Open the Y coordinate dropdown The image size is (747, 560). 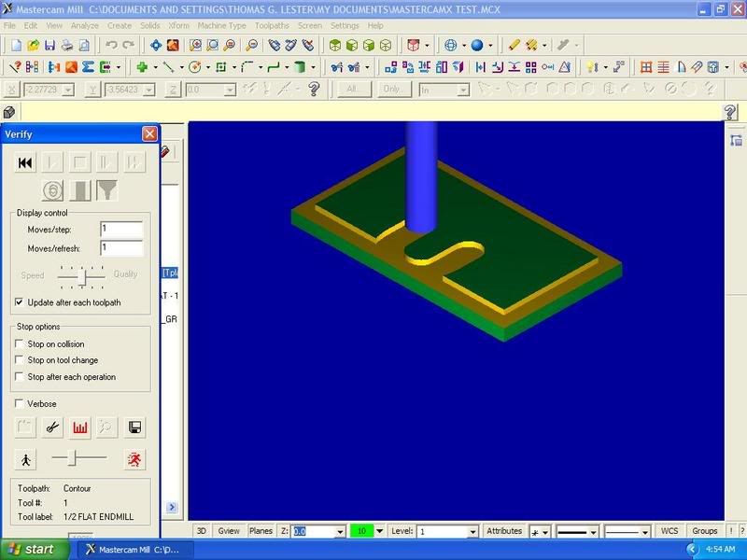[149, 90]
